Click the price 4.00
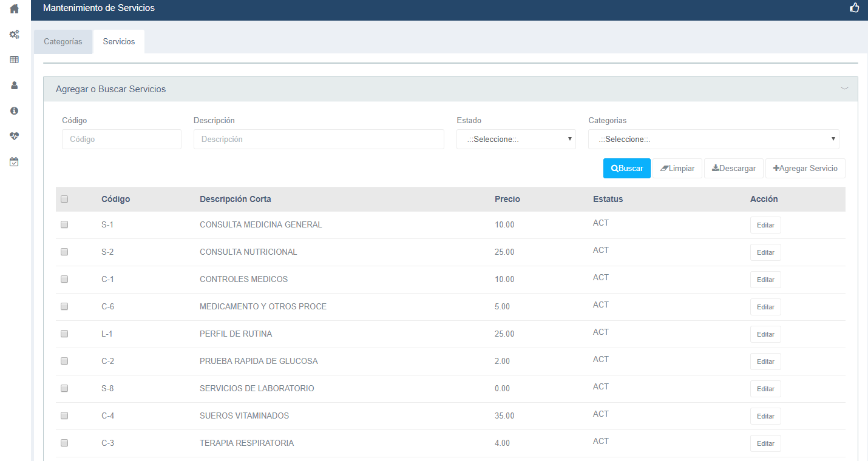868x461 pixels. pyautogui.click(x=502, y=443)
